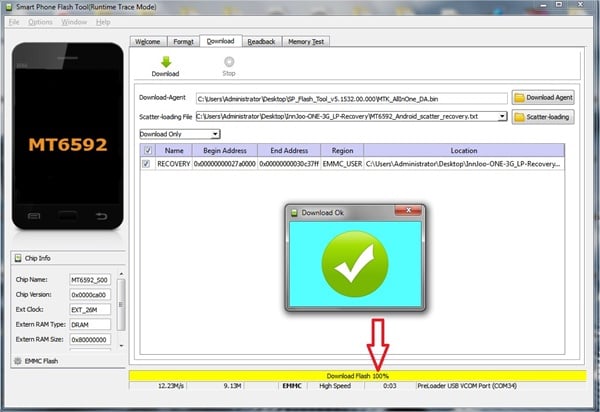Viewport: 600px width, 412px height.
Task: Uncheck the RECOVERY partition checkbox
Action: click(x=146, y=164)
